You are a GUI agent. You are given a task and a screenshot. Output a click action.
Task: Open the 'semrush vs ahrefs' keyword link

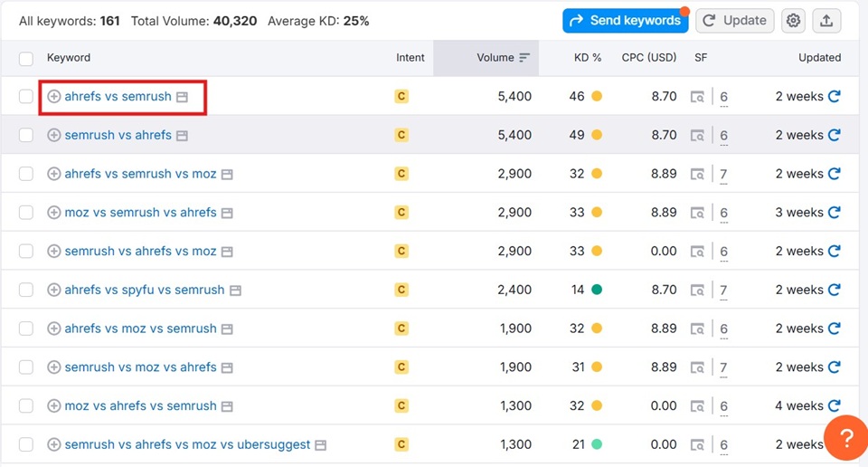pyautogui.click(x=118, y=135)
